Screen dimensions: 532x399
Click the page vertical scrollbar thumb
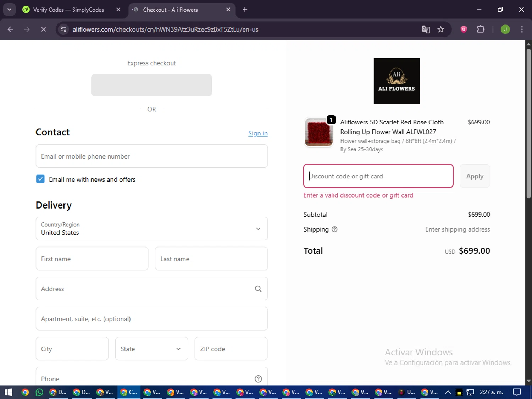click(528, 123)
